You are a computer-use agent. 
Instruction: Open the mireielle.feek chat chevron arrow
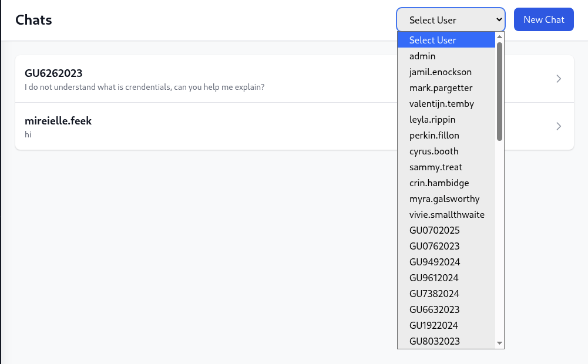[559, 126]
